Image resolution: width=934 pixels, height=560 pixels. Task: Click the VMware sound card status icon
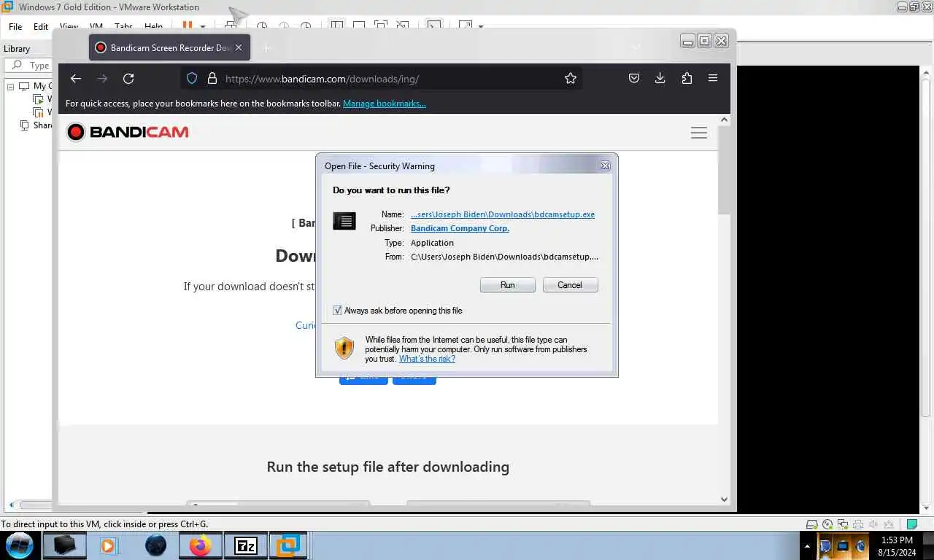point(873,524)
